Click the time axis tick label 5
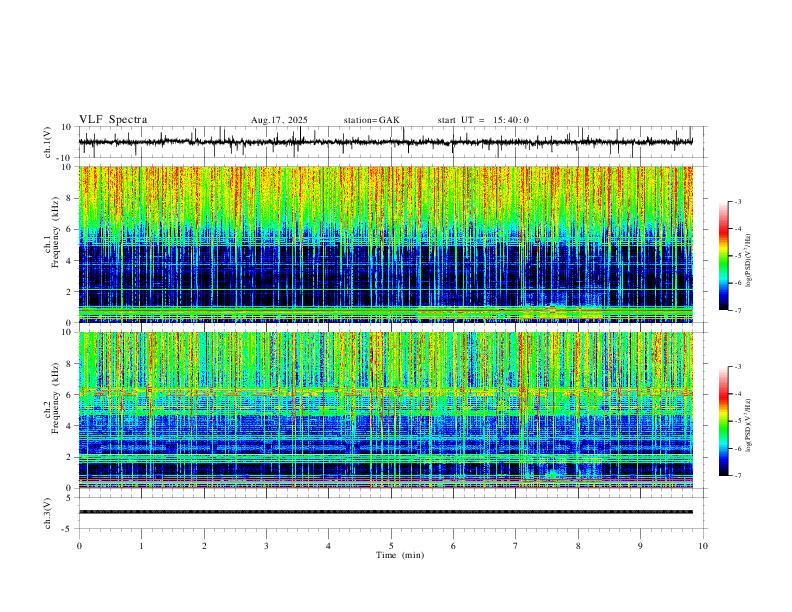The width and height of the screenshot is (792, 612). (391, 546)
